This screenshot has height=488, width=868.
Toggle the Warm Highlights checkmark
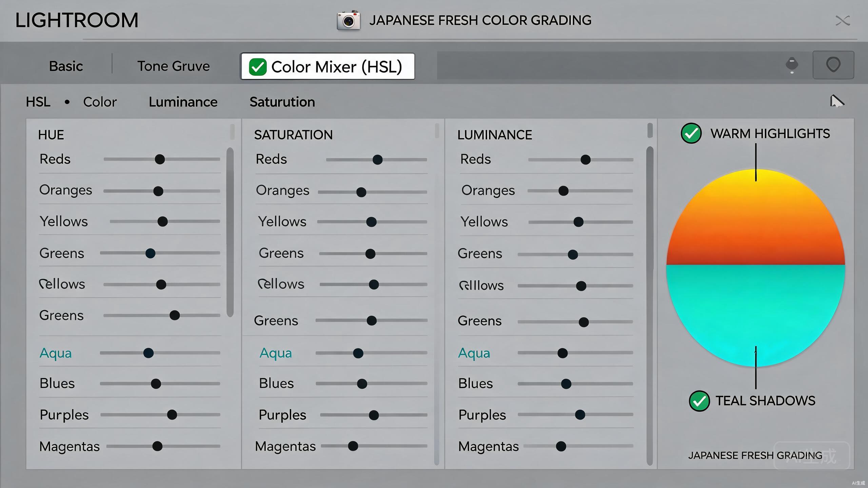691,133
